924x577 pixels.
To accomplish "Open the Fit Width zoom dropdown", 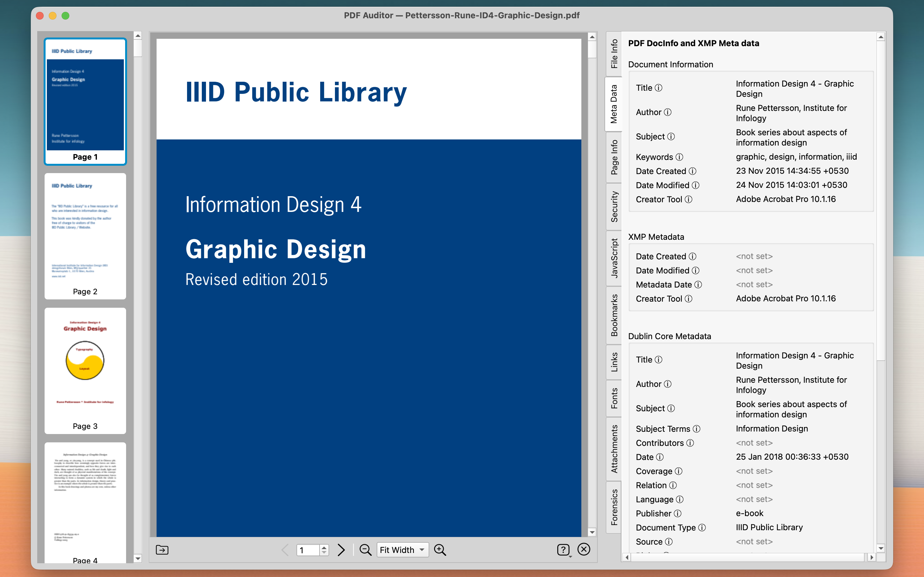I will tap(402, 549).
